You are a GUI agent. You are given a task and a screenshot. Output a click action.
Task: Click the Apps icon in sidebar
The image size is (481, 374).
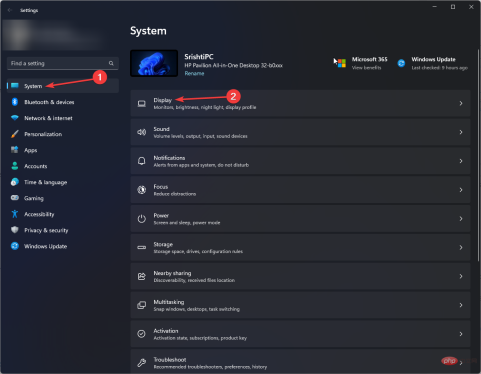point(15,150)
